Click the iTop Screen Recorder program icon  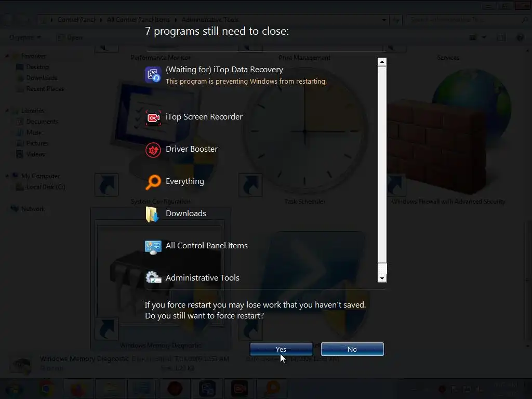[153, 118]
